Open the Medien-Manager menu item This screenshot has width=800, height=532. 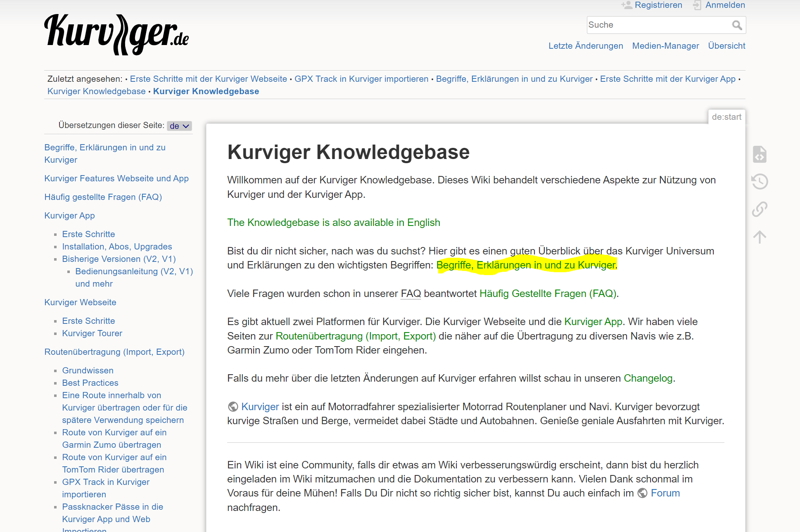[x=665, y=46]
